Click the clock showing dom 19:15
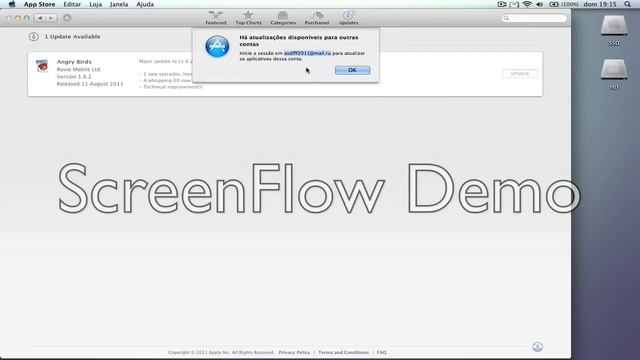The width and height of the screenshot is (640, 360). coord(600,4)
